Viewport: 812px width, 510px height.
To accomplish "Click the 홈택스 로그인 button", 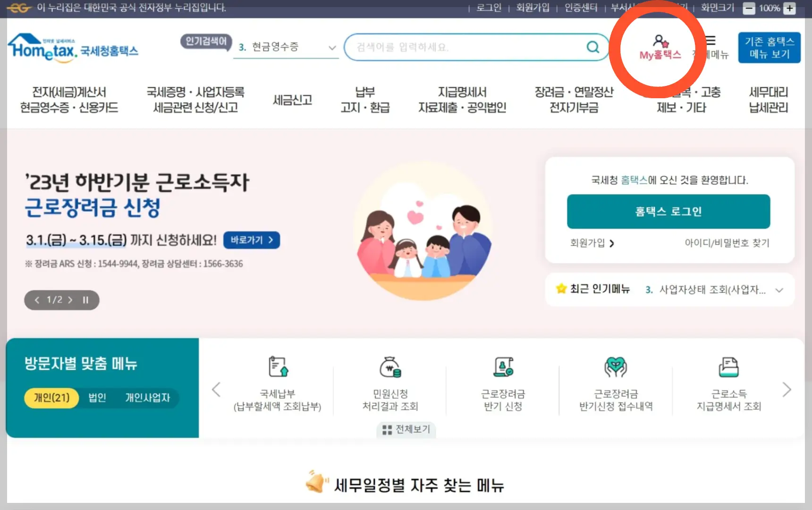I will click(x=668, y=212).
